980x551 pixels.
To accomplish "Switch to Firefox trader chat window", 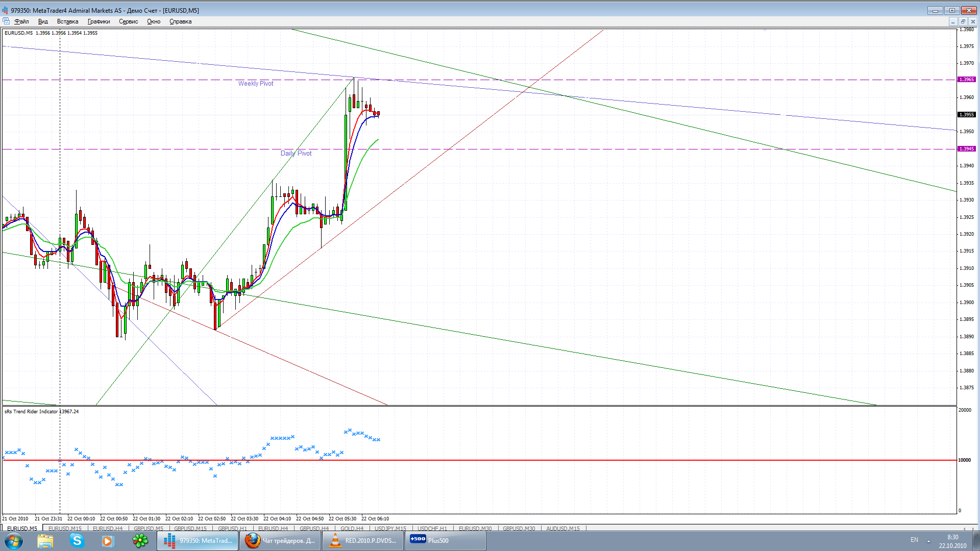I will [281, 541].
